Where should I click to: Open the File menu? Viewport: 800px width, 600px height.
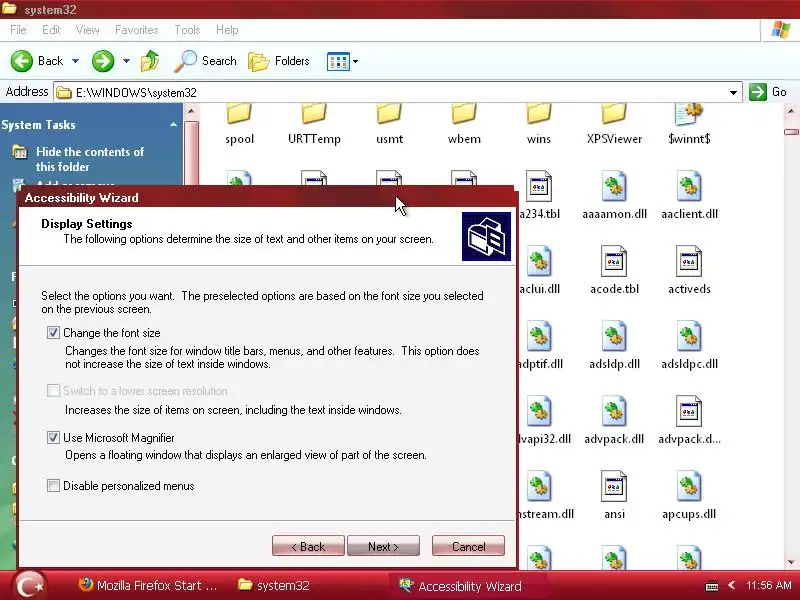pyautogui.click(x=18, y=30)
